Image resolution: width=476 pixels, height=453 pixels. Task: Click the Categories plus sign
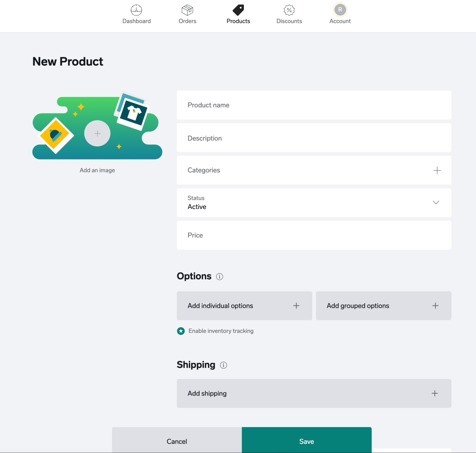(x=437, y=170)
